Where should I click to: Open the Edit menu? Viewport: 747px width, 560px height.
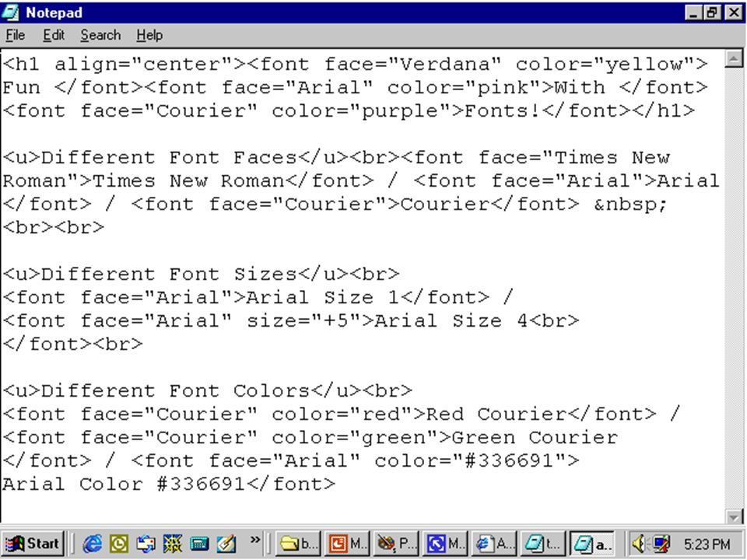[x=54, y=35]
